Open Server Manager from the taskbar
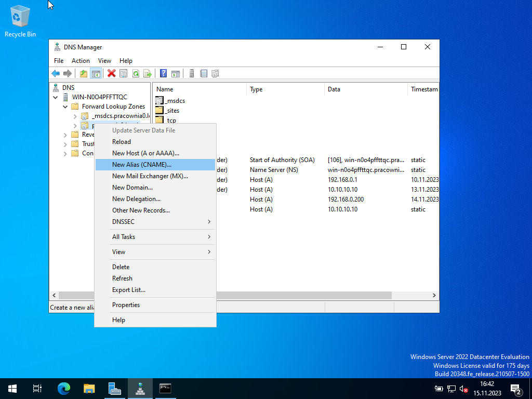The width and height of the screenshot is (532, 399). point(114,388)
